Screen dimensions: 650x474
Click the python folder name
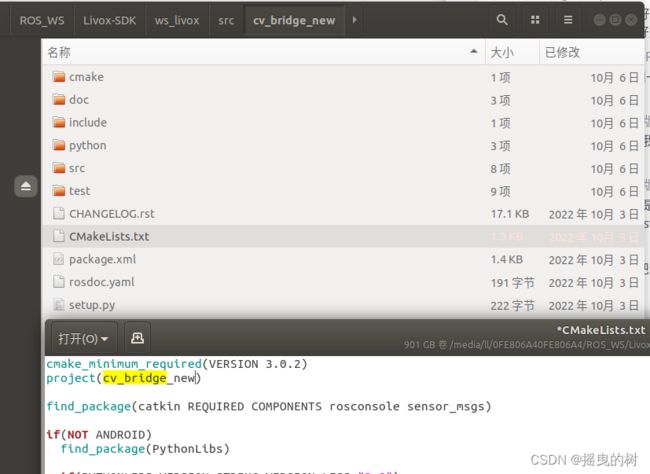coord(88,146)
